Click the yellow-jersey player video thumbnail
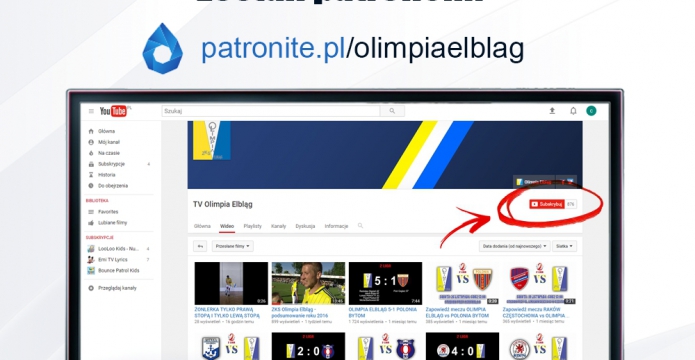695x360 pixels. [308, 283]
